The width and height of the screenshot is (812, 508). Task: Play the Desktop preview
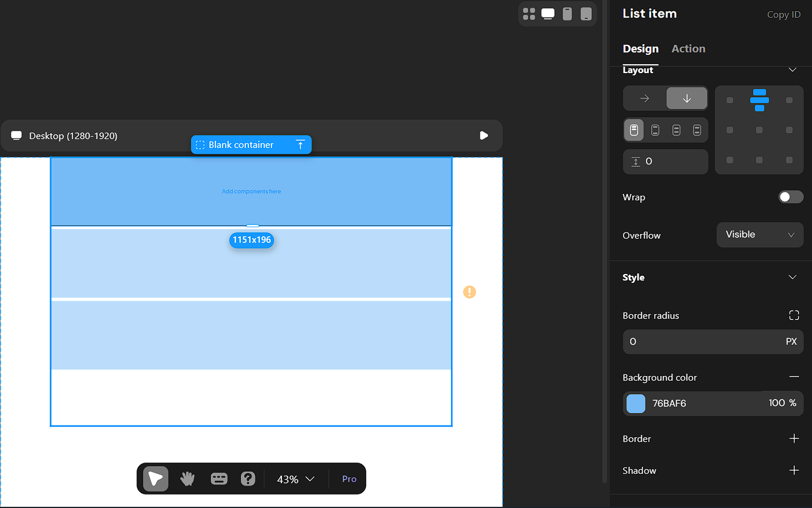click(483, 136)
